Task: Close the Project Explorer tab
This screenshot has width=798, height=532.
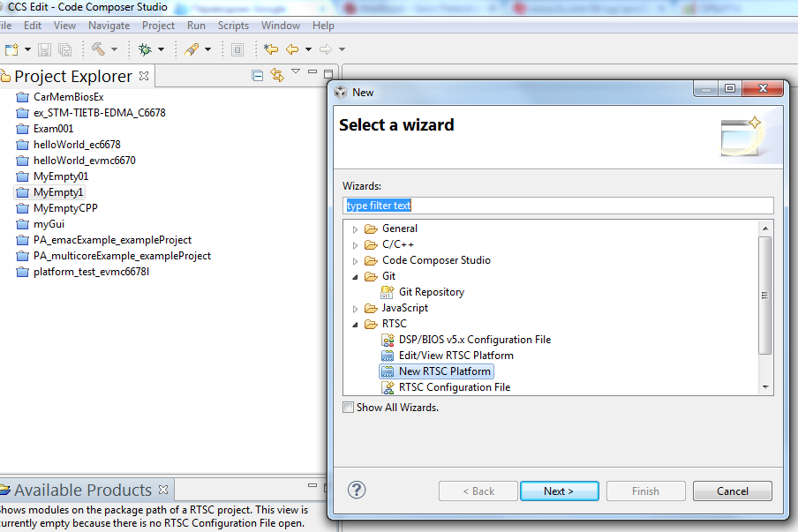Action: coord(144,76)
